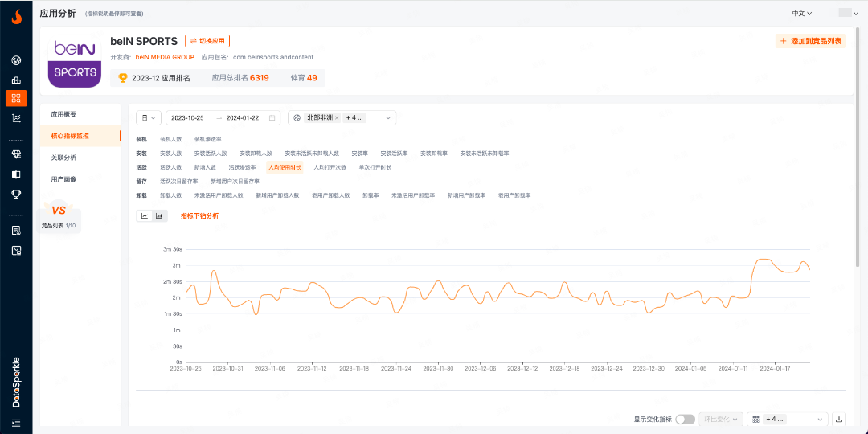Select the 安装人数 metric
Viewport: 868px width, 434px height.
[x=170, y=154]
